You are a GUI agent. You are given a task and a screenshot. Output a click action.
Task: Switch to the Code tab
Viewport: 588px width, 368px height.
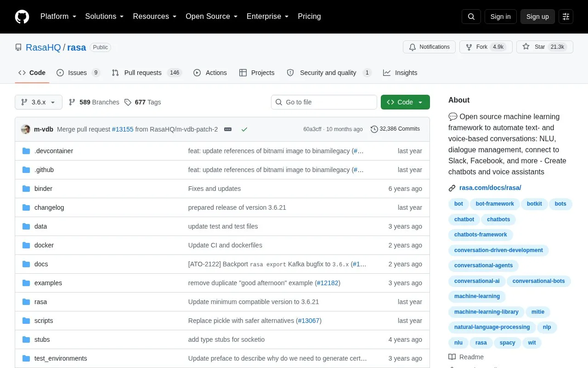32,73
